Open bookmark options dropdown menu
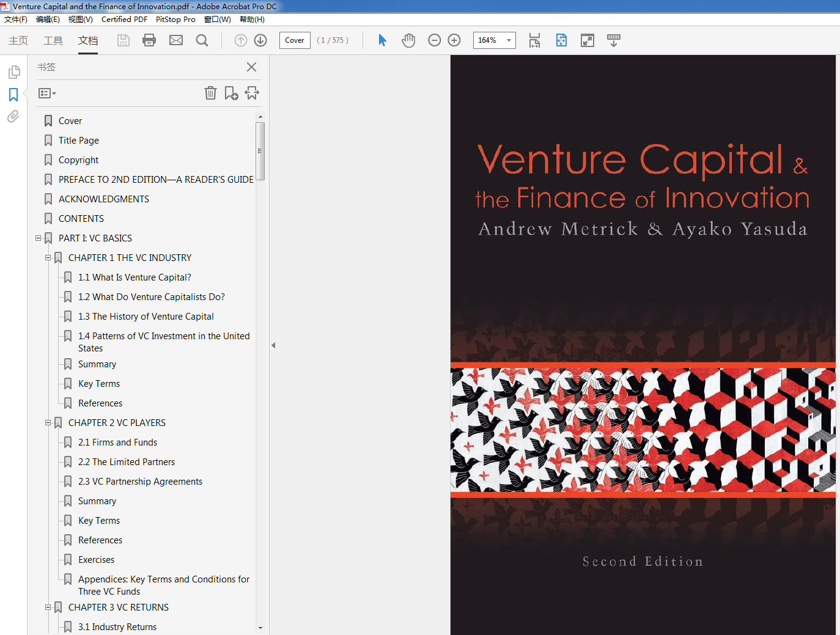The height and width of the screenshot is (635, 840). (x=47, y=94)
